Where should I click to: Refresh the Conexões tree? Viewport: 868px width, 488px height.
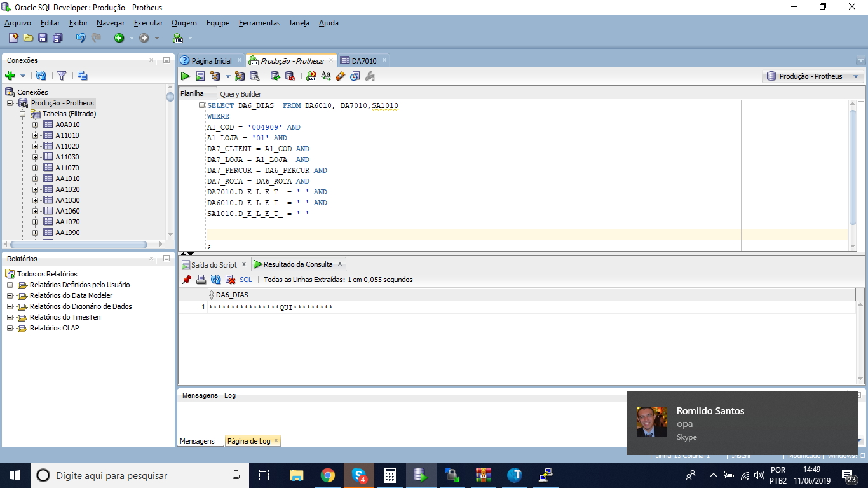pyautogui.click(x=41, y=76)
